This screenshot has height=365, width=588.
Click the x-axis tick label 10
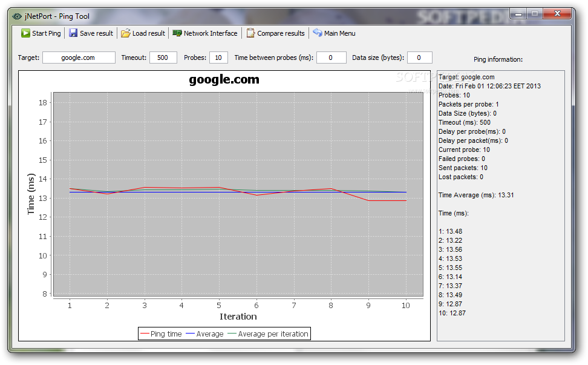[406, 305]
